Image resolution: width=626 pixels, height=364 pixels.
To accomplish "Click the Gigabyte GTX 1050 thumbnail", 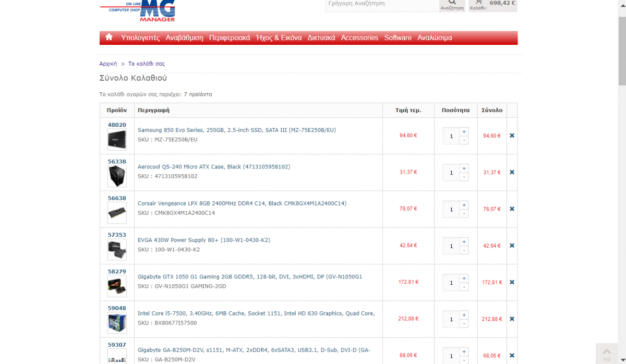I will [117, 286].
